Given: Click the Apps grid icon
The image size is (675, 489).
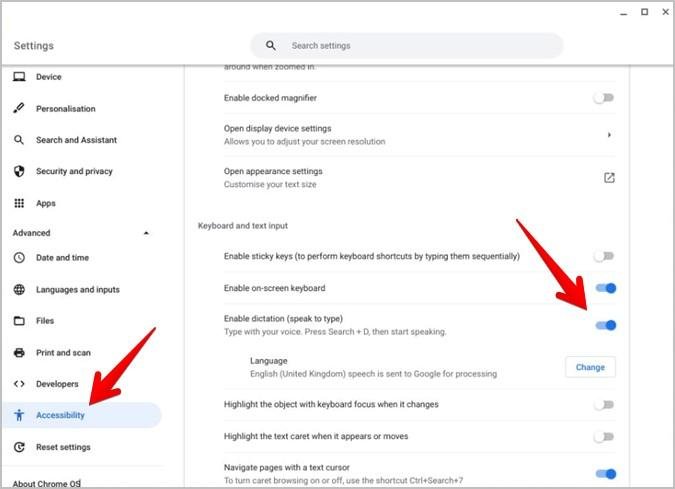Looking at the screenshot, I should point(19,203).
